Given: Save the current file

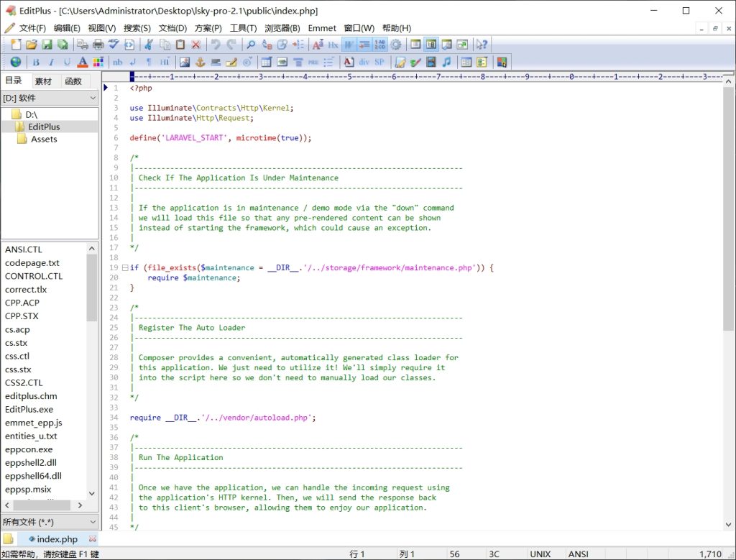Looking at the screenshot, I should 47,44.
